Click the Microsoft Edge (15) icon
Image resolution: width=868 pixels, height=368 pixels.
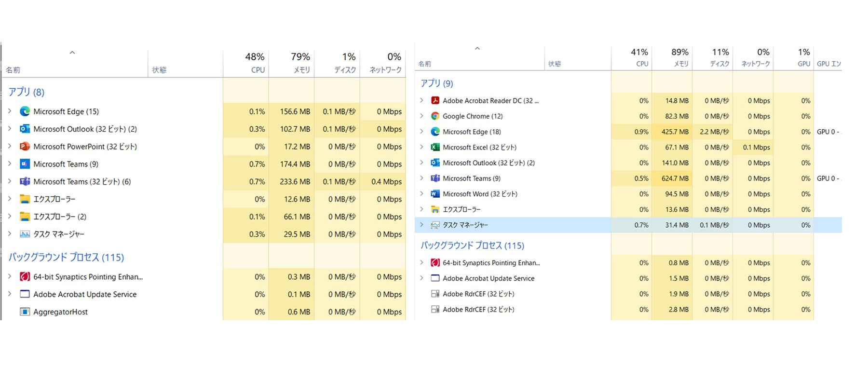point(25,111)
